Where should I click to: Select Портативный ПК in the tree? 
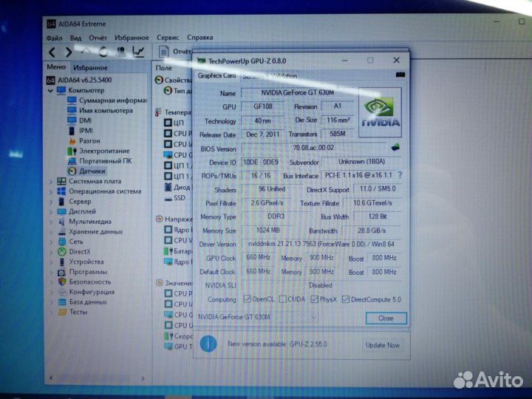pos(100,161)
